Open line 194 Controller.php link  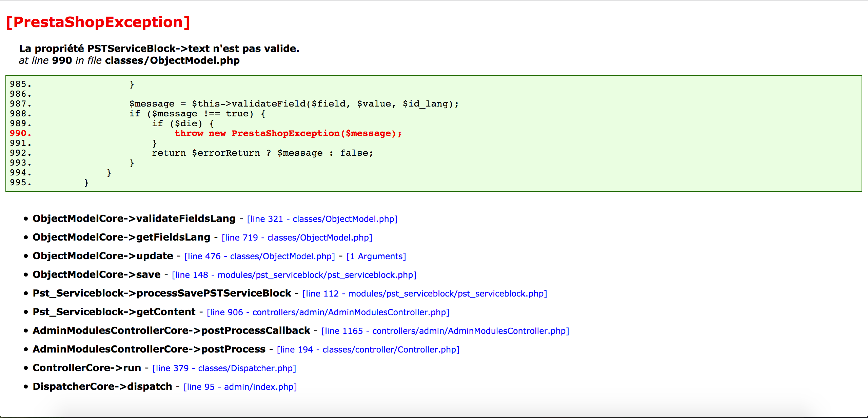click(x=368, y=350)
